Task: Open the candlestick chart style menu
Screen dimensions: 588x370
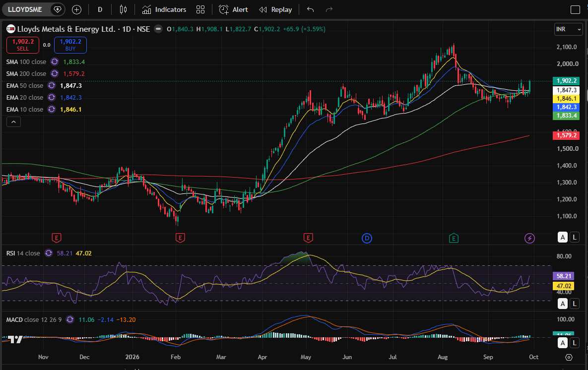Action: [123, 10]
